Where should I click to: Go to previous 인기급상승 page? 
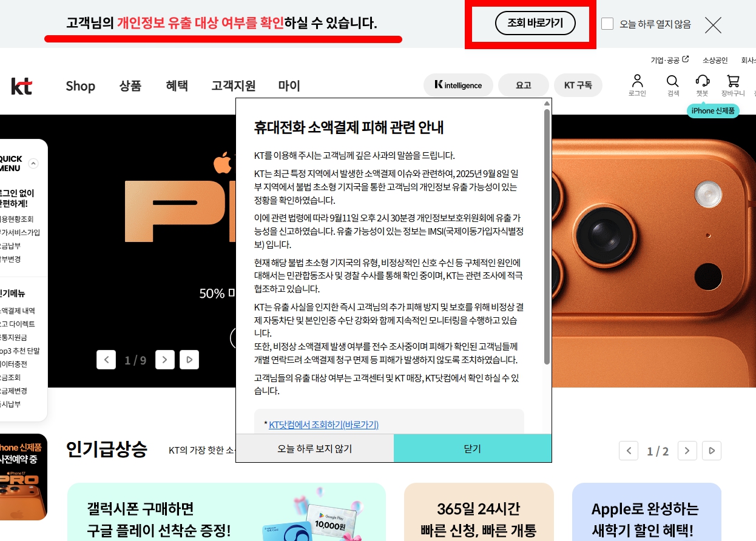[x=629, y=451]
